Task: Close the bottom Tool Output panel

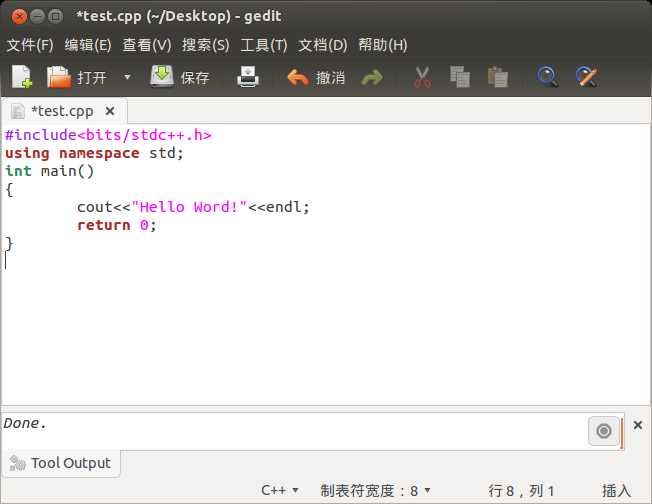Action: (638, 425)
